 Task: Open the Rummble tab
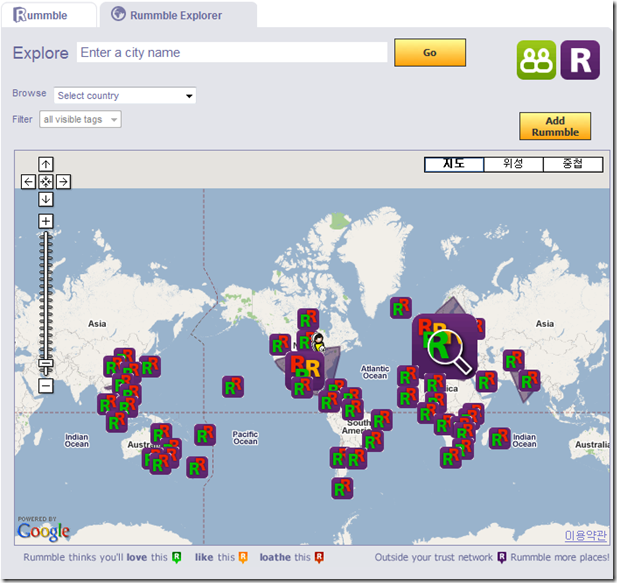click(x=48, y=15)
